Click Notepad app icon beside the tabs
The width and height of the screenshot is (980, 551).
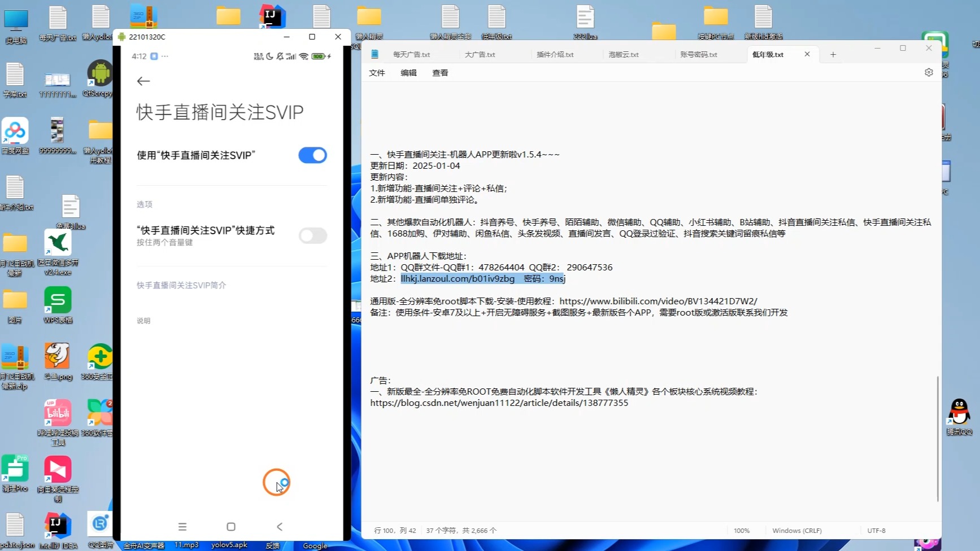click(x=374, y=54)
